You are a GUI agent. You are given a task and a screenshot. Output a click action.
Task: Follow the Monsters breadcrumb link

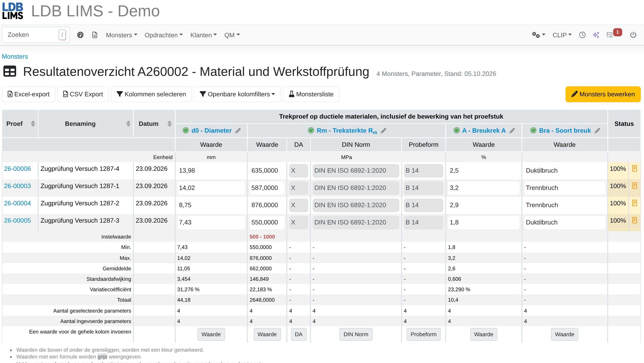15,57
